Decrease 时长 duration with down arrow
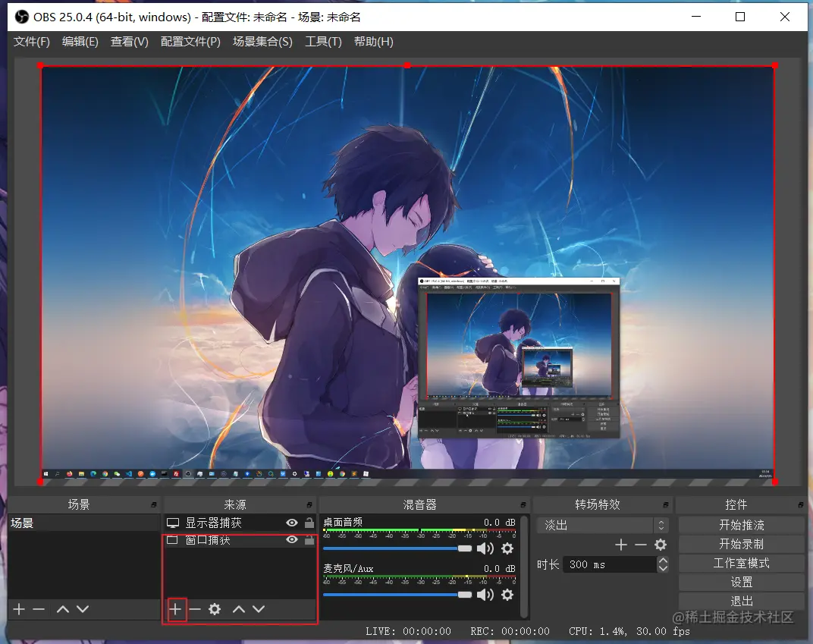The width and height of the screenshot is (813, 644). [x=663, y=568]
